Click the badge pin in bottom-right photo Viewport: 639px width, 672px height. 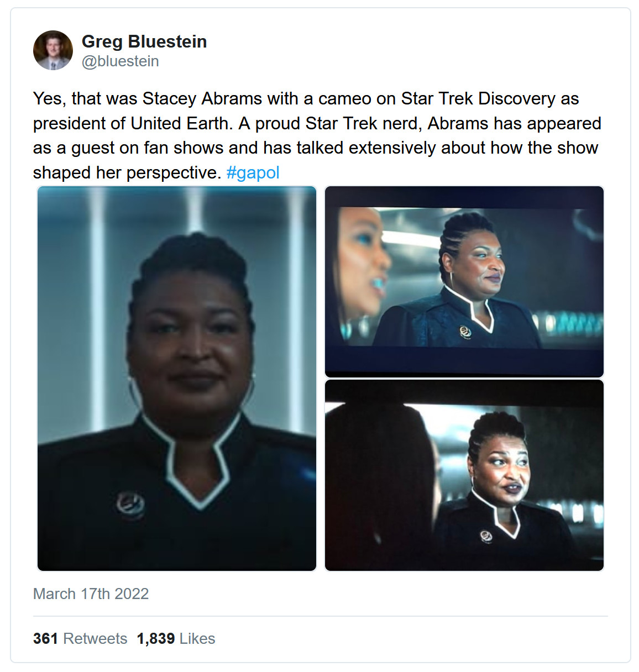pos(486,535)
